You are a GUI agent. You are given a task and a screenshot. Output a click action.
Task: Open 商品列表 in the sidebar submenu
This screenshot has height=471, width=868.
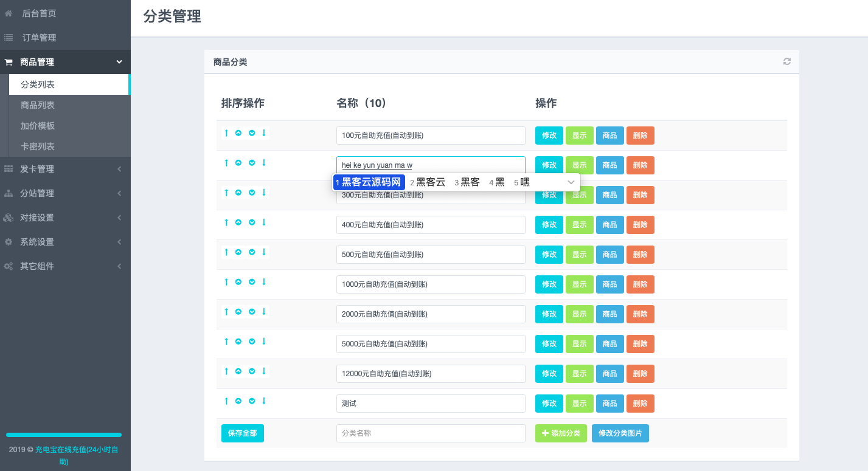coord(38,105)
